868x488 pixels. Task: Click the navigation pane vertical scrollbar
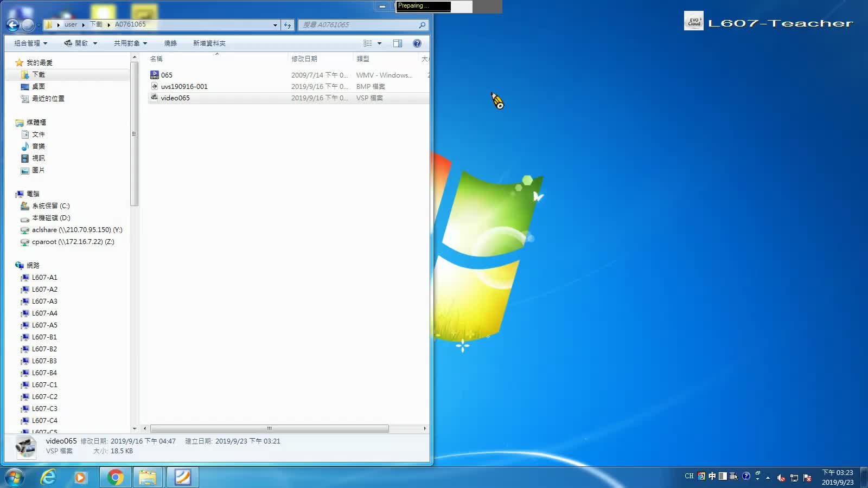pyautogui.click(x=134, y=133)
